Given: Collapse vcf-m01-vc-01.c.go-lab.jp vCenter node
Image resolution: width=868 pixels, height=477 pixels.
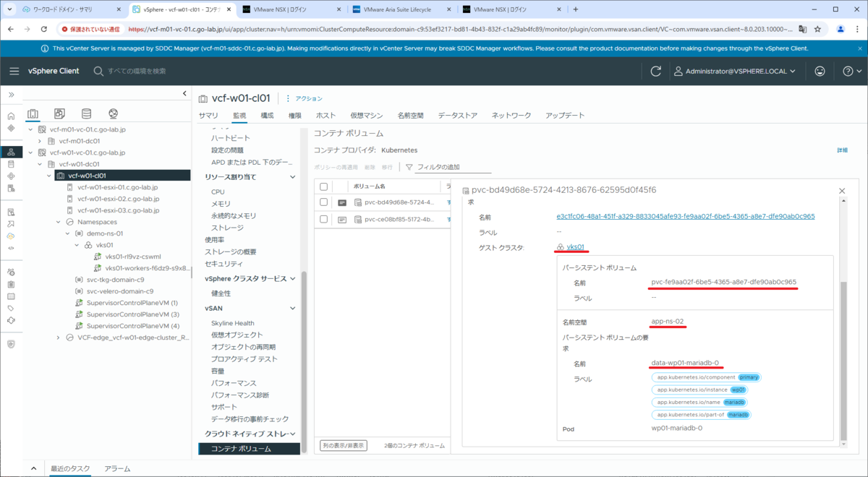Looking at the screenshot, I should point(30,129).
